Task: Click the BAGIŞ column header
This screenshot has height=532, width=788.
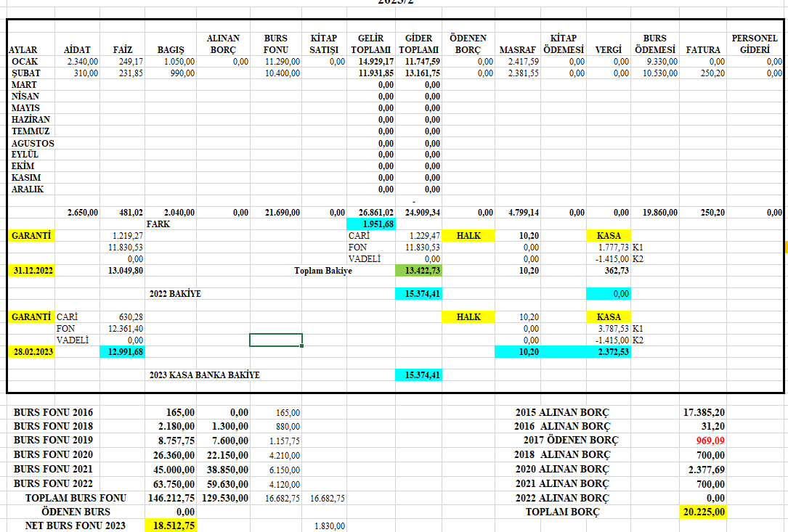Action: [x=171, y=50]
